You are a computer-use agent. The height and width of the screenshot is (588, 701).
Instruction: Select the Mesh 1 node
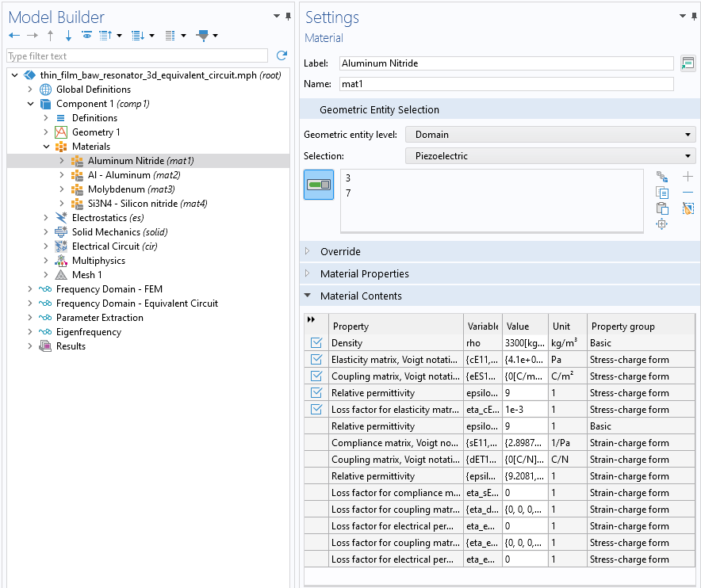click(86, 275)
